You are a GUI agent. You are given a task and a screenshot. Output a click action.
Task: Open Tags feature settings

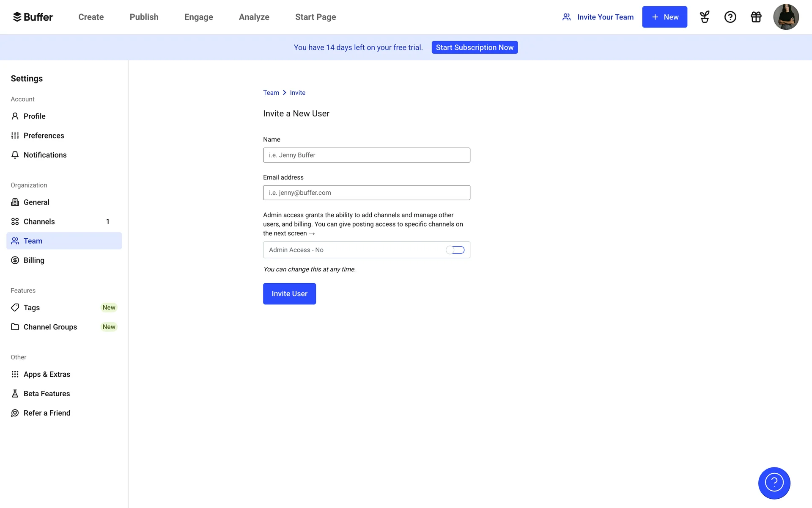[x=32, y=308]
